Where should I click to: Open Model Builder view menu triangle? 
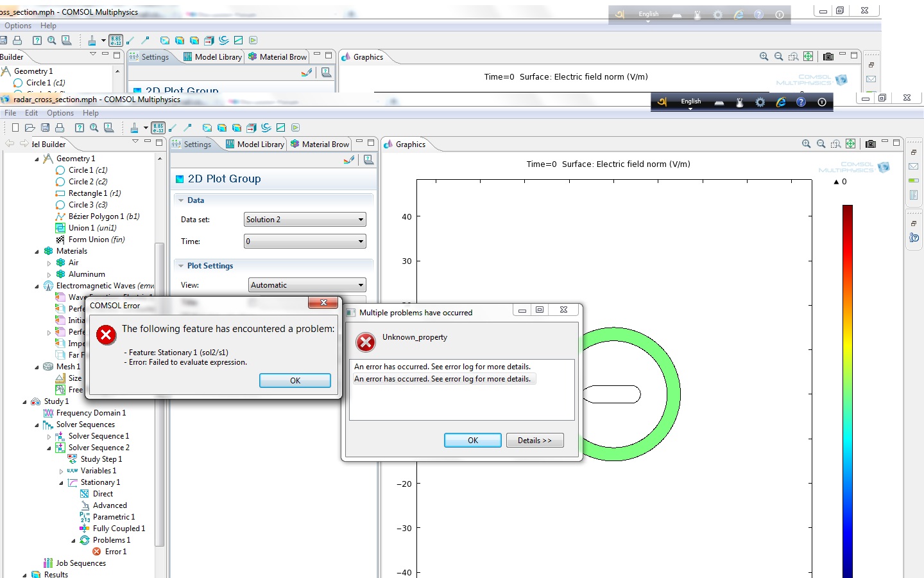click(x=135, y=141)
